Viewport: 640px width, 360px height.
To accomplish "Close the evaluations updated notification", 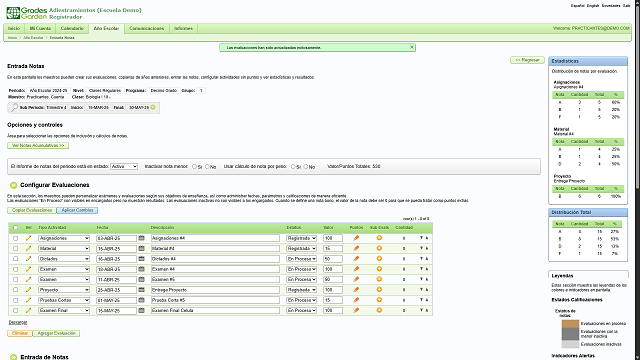I will pos(411,47).
